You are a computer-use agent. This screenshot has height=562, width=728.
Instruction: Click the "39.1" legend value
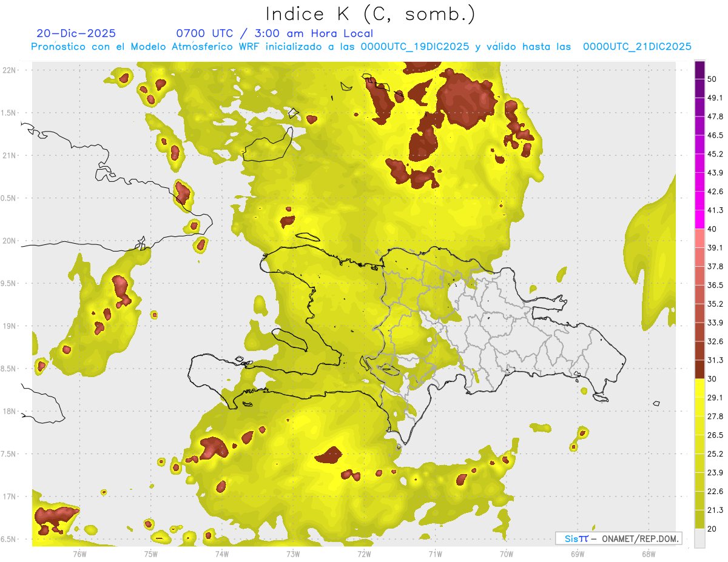pos(716,247)
